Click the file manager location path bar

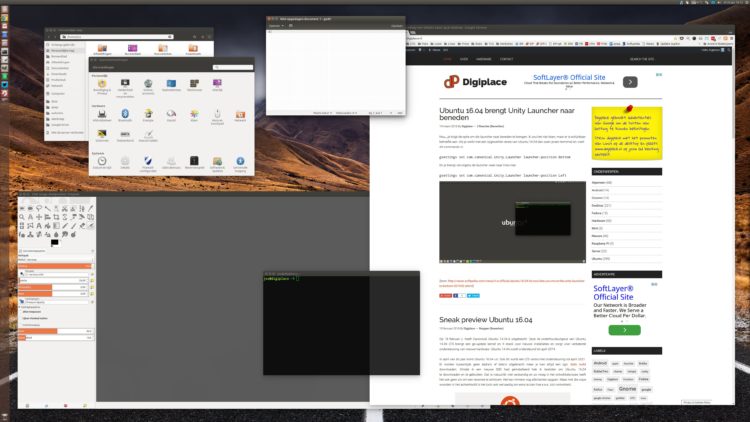[x=117, y=37]
